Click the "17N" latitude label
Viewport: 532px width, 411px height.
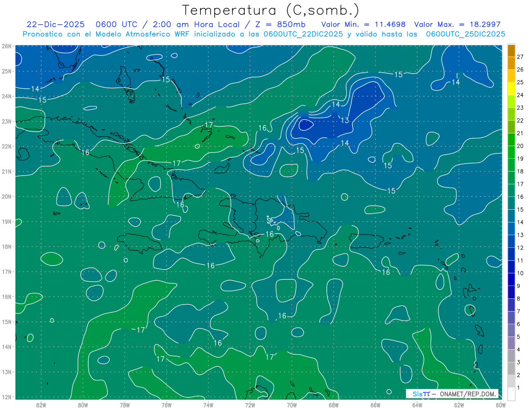pos(6,271)
